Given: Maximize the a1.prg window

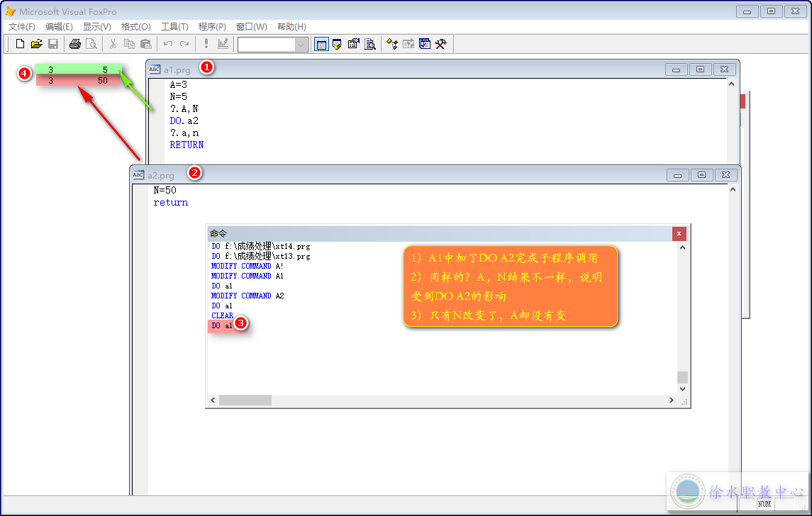Looking at the screenshot, I should coord(700,69).
